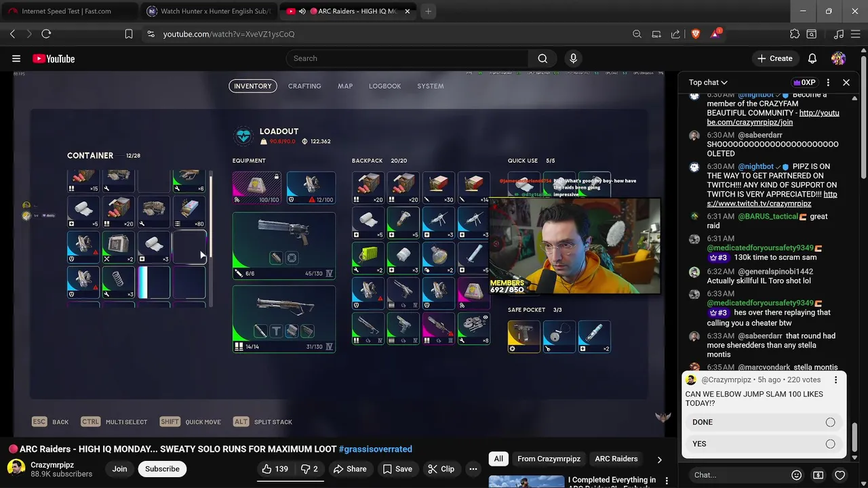868x488 pixels.
Task: Select the YES poll option
Action: point(764,444)
